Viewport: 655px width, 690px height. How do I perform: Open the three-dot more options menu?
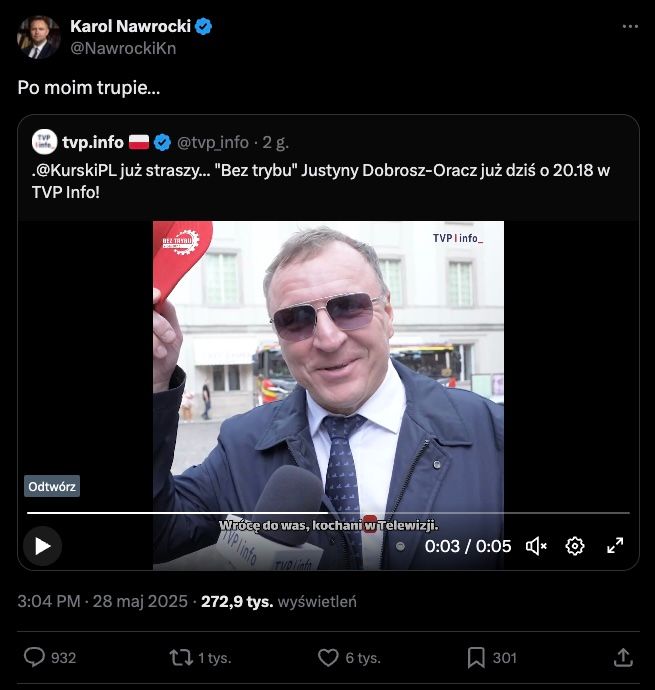pyautogui.click(x=629, y=27)
